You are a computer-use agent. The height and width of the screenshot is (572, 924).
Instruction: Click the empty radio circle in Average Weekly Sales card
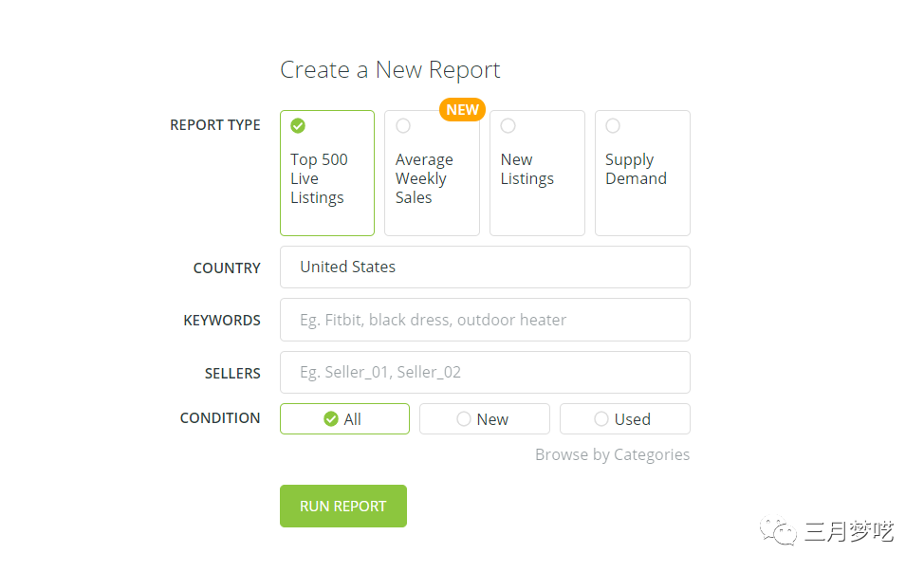[x=403, y=125]
